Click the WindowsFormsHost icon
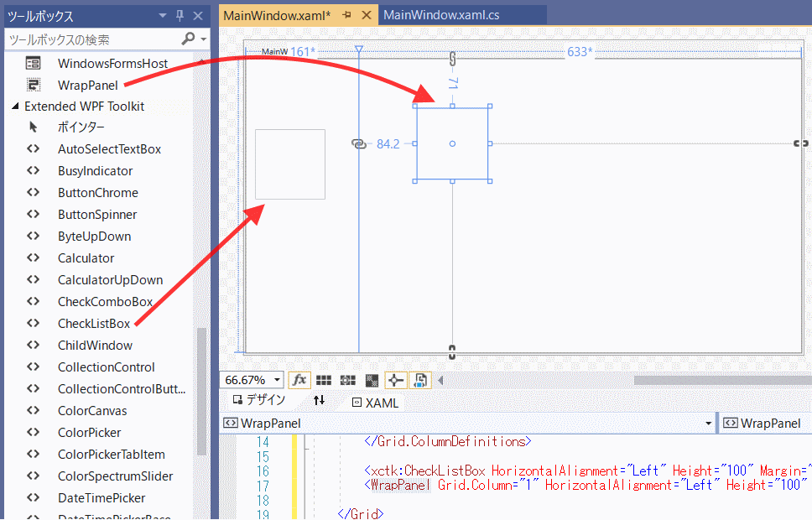Screen dimensions: 812x520 pos(34,63)
